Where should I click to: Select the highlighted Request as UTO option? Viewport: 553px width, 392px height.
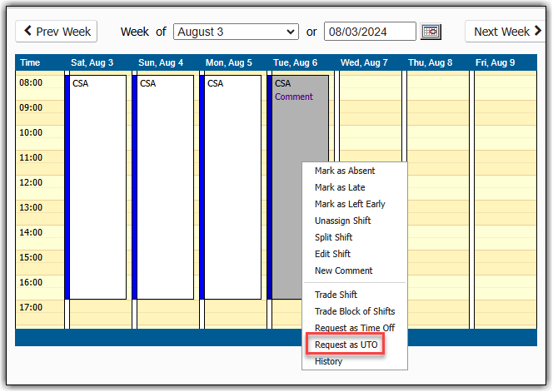(x=346, y=345)
